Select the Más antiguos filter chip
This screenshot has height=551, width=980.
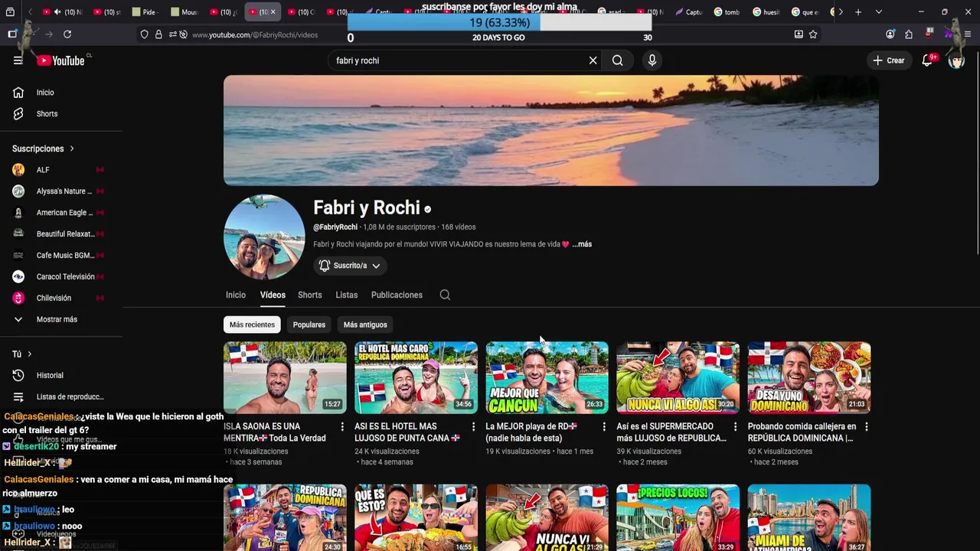click(365, 324)
